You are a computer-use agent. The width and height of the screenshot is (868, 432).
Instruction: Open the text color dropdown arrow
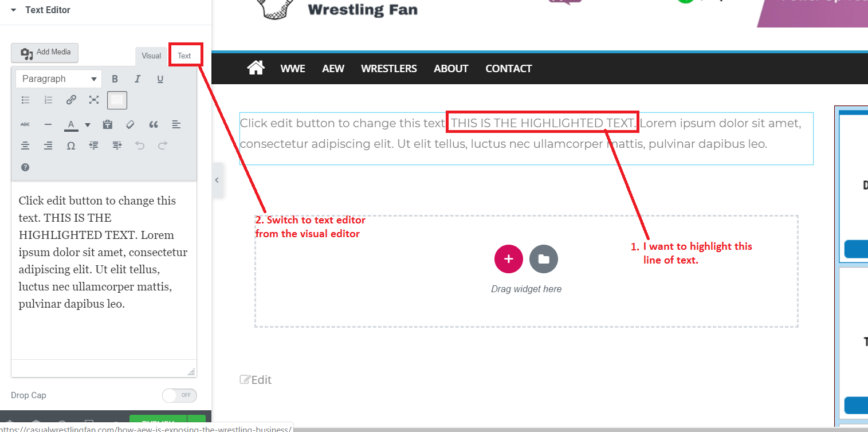tap(88, 124)
